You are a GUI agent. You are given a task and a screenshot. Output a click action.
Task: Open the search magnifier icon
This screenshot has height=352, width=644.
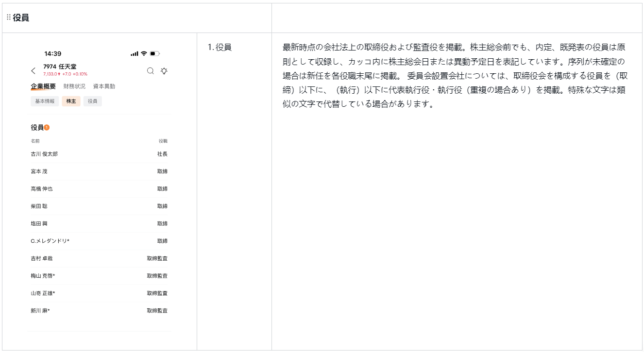(x=151, y=71)
